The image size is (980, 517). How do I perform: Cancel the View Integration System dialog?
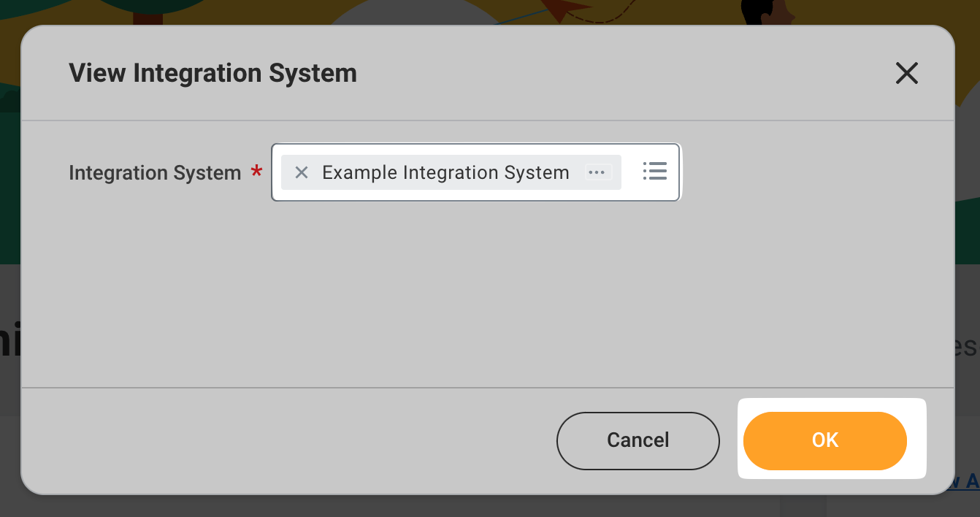(638, 440)
